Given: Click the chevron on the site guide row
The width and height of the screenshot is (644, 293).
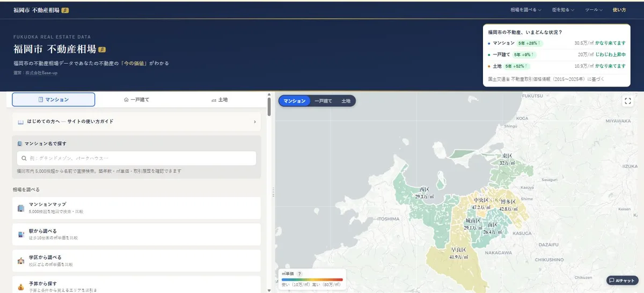Looking at the screenshot, I should 254,122.
